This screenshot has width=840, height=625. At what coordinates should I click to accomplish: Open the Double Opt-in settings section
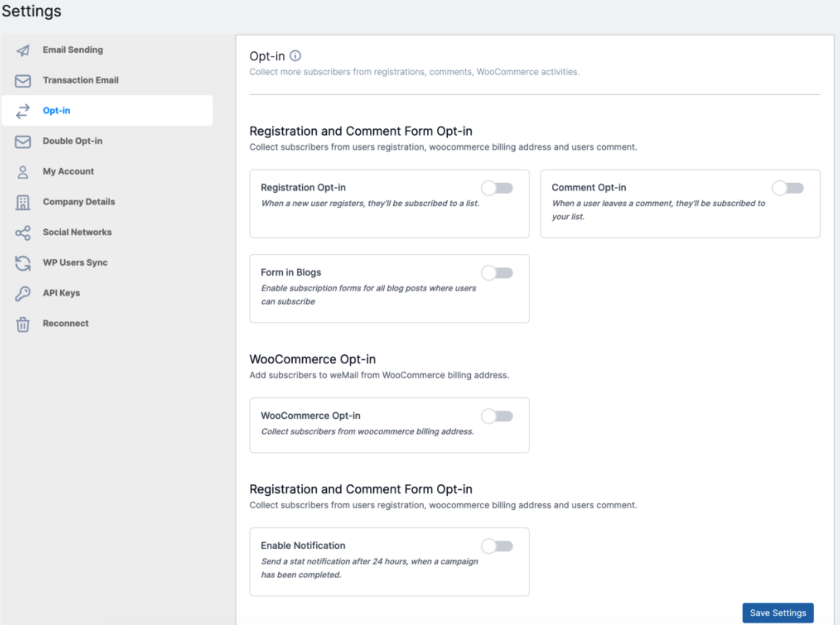[x=73, y=141]
